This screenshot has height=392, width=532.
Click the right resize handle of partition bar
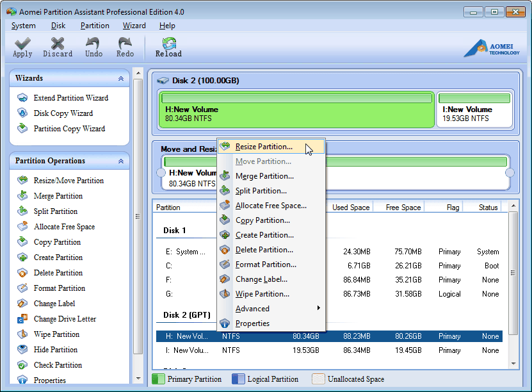(510, 173)
